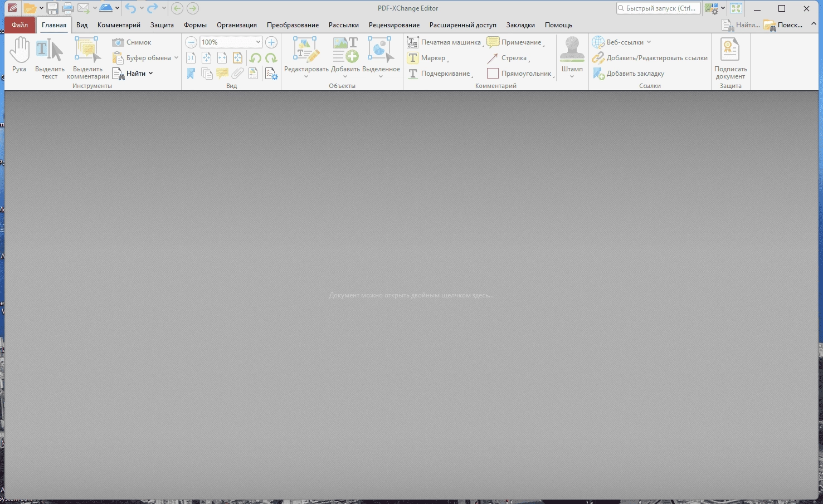823x504 pixels.
Task: Open the Расширенный доступ tab
Action: pyautogui.click(x=462, y=25)
